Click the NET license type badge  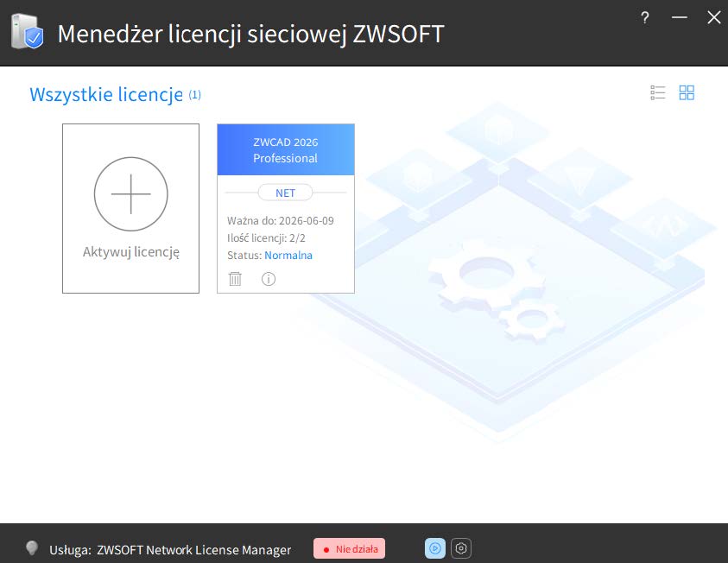[x=285, y=193]
